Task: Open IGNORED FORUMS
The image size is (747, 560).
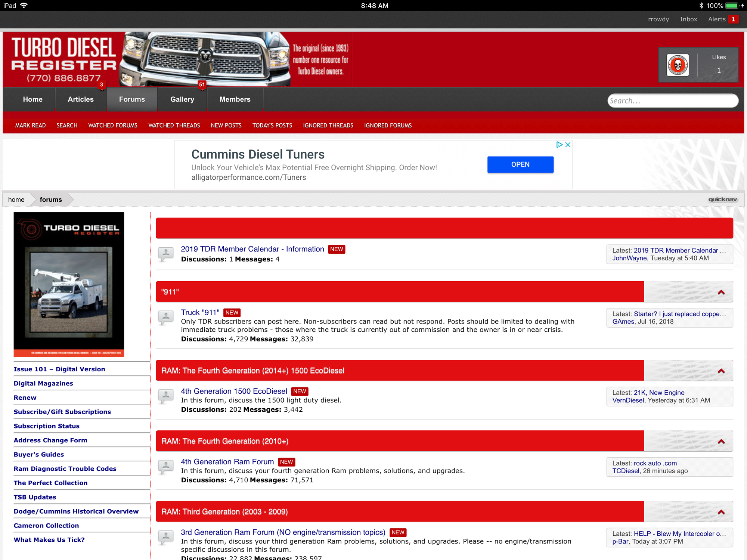Action: pyautogui.click(x=388, y=126)
